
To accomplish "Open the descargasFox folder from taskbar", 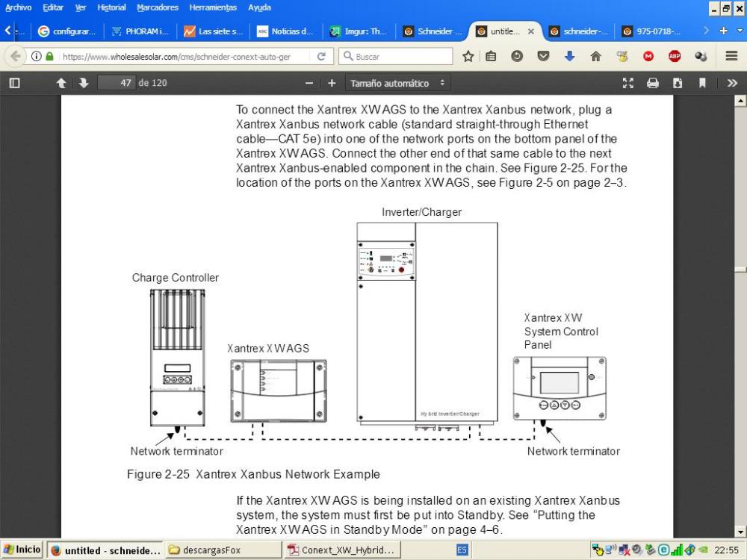I will pos(224,550).
